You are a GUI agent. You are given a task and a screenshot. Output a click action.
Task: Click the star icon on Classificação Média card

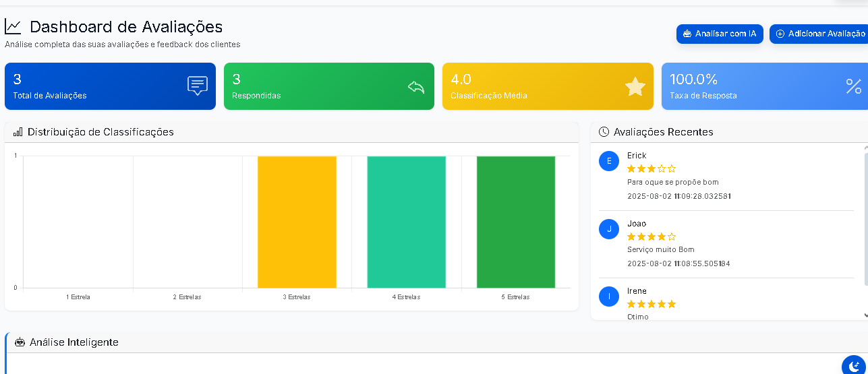[x=635, y=86]
